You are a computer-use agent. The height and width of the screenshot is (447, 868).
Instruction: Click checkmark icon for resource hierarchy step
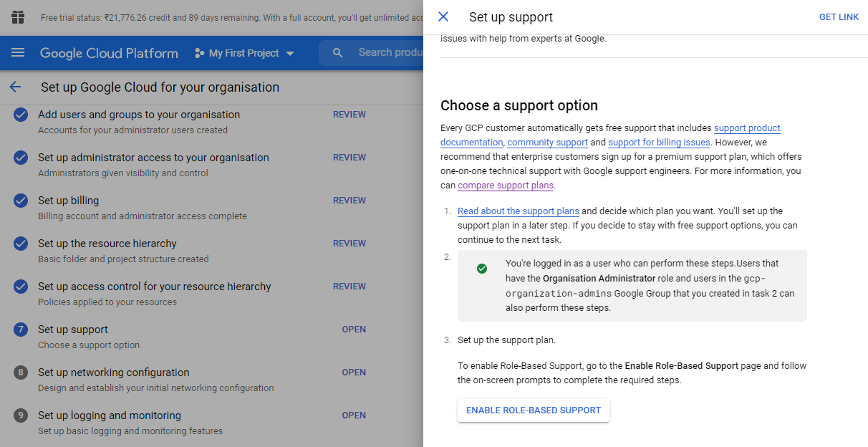pyautogui.click(x=21, y=244)
